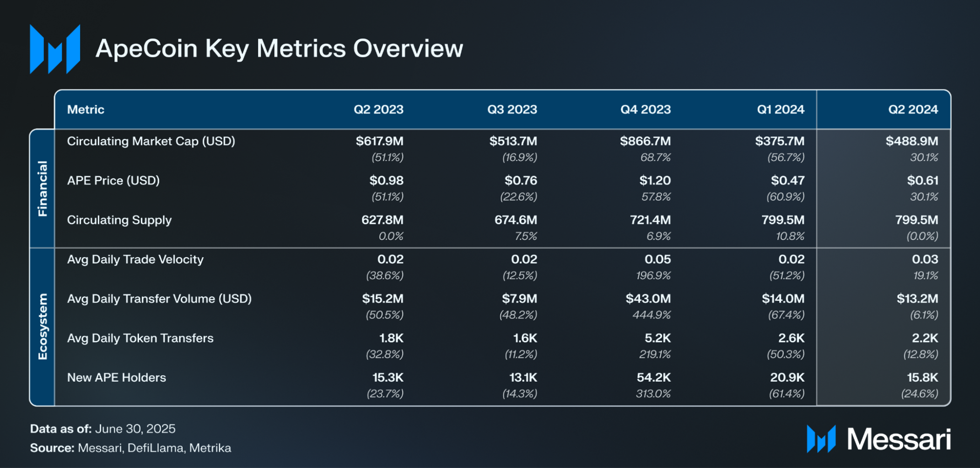Image resolution: width=980 pixels, height=468 pixels.
Task: Select the Q2 2023 column header
Action: (378, 109)
